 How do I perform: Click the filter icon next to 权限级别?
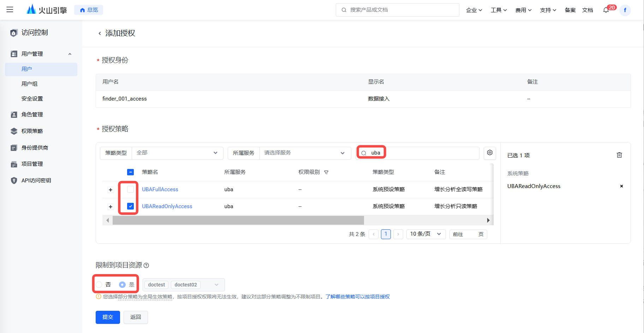pyautogui.click(x=326, y=172)
